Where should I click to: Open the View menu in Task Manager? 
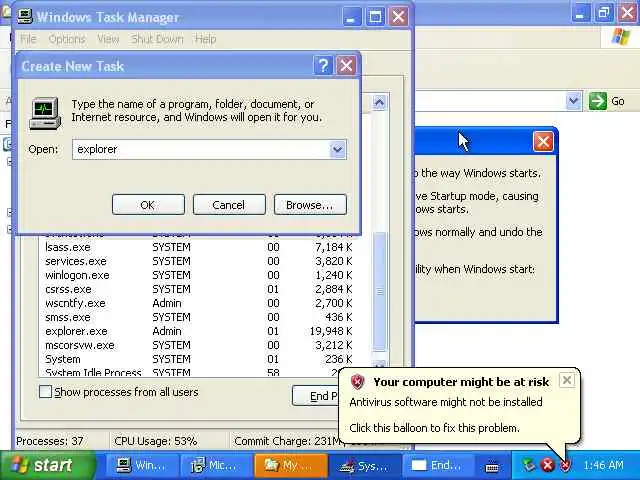[108, 39]
